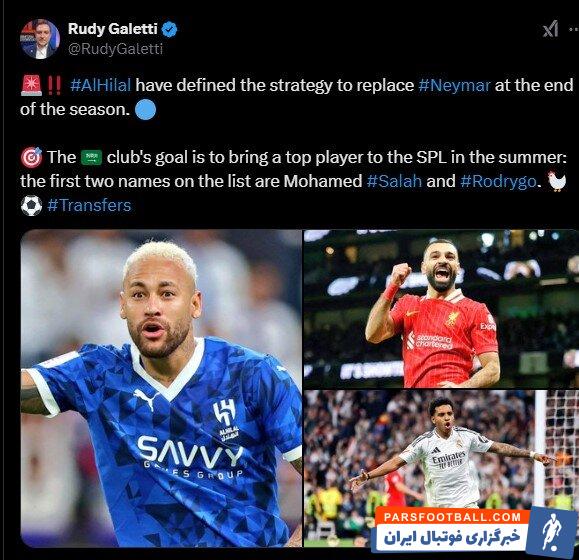Click the blue circle emoji
The width and height of the screenshot is (579, 560).
[145, 110]
